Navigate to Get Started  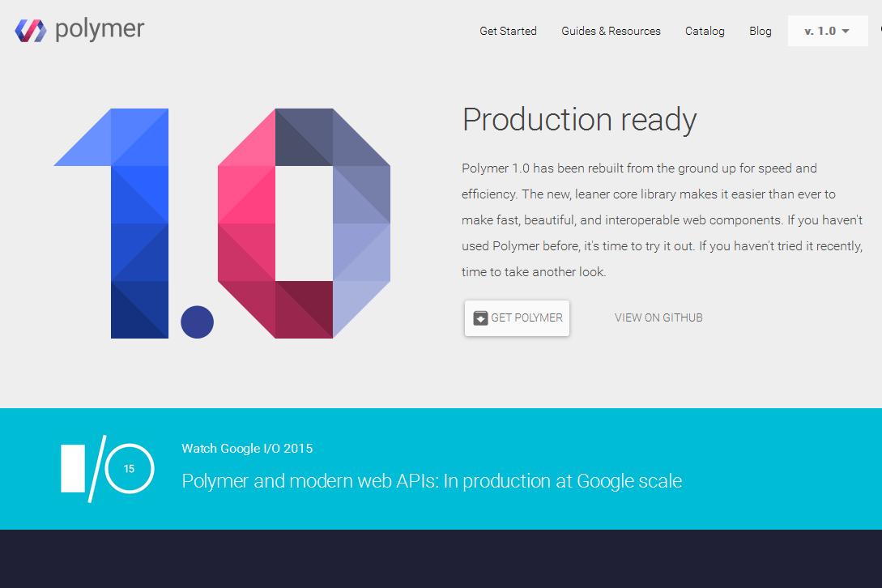pos(508,31)
